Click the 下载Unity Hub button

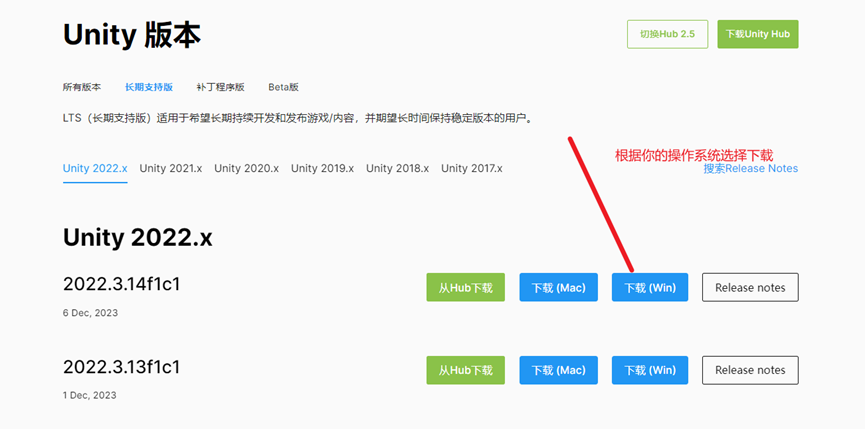pyautogui.click(x=758, y=34)
